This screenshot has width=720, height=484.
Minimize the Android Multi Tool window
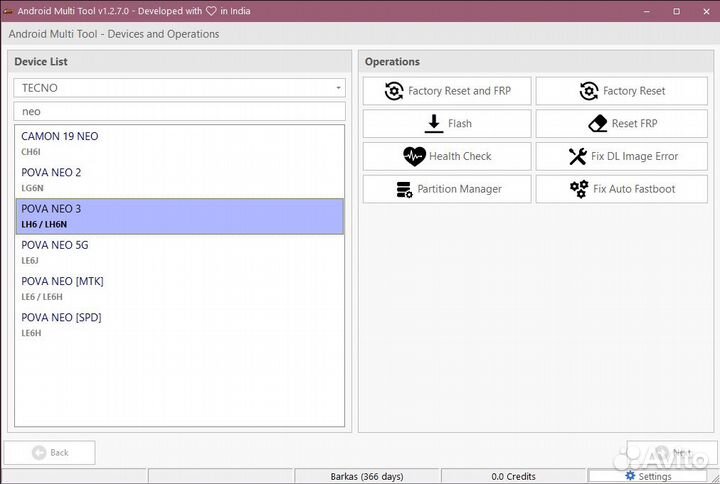tap(647, 11)
